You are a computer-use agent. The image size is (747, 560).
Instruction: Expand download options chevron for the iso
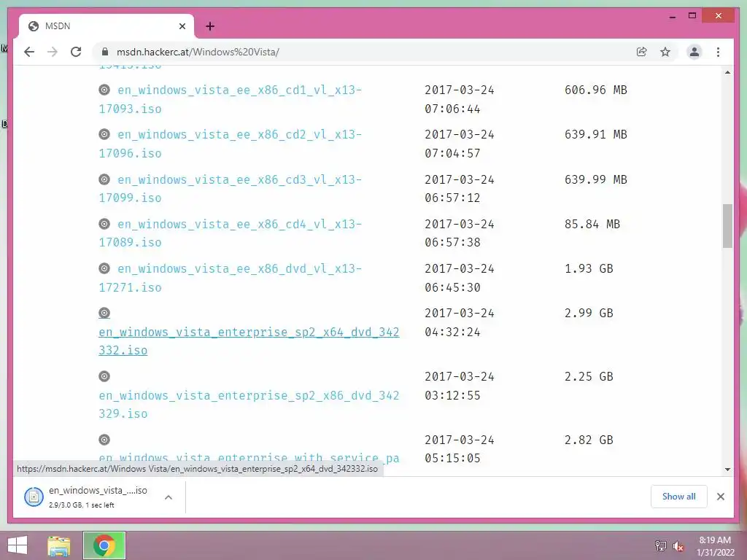[x=169, y=497]
